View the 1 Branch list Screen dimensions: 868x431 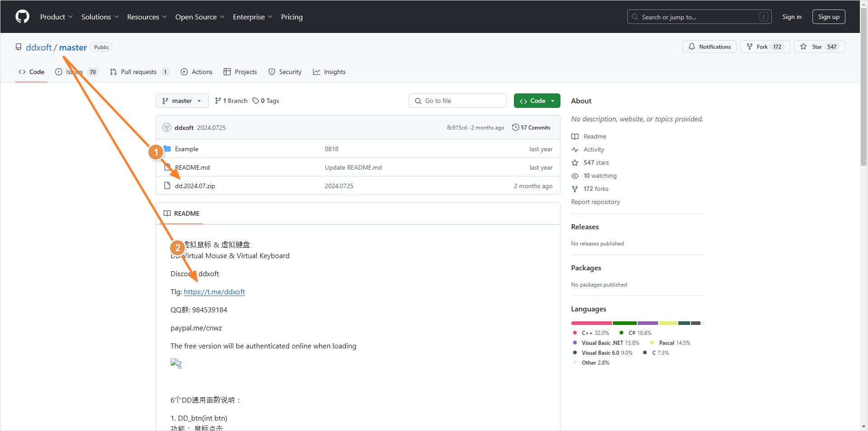tap(231, 101)
